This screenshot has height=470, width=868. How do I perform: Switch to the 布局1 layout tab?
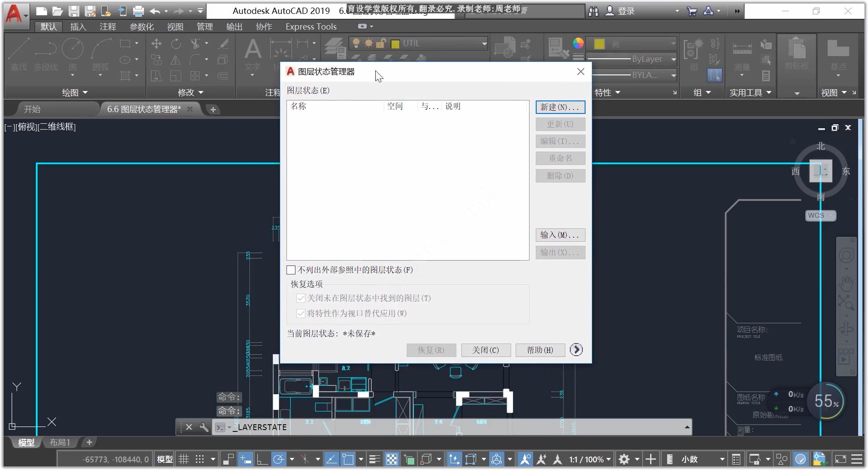pyautogui.click(x=60, y=442)
